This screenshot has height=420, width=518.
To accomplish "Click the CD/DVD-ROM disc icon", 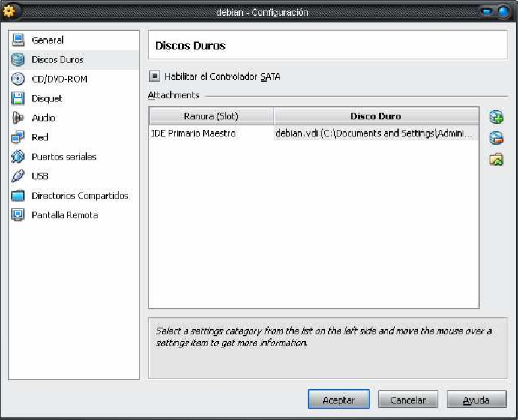I will tap(18, 79).
